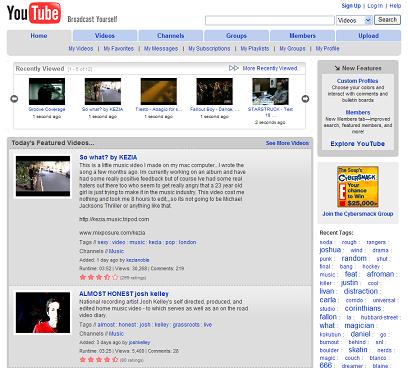408x368 pixels.
Task: Go to My Videos
Action: (x=81, y=49)
